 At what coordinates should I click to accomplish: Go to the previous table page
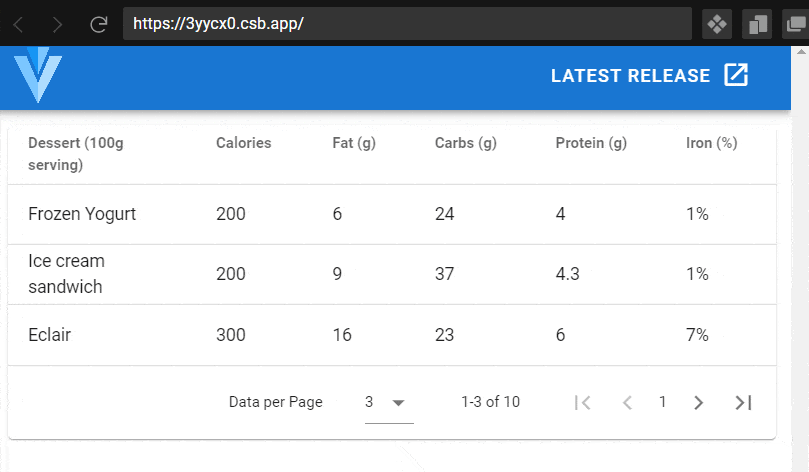point(627,402)
